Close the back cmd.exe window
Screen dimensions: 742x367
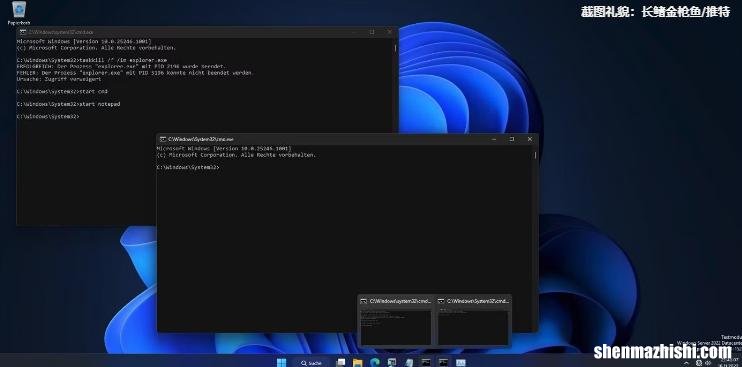point(389,32)
